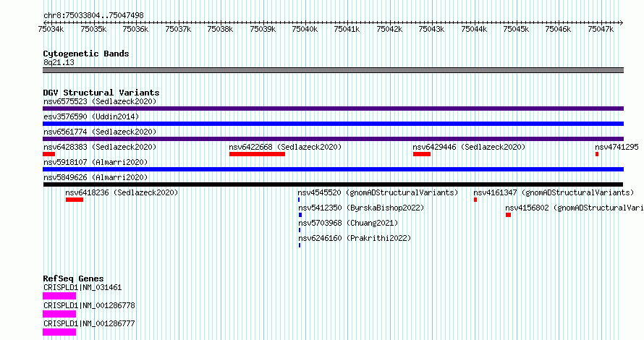Click the nsv4741295 label text

[617, 147]
